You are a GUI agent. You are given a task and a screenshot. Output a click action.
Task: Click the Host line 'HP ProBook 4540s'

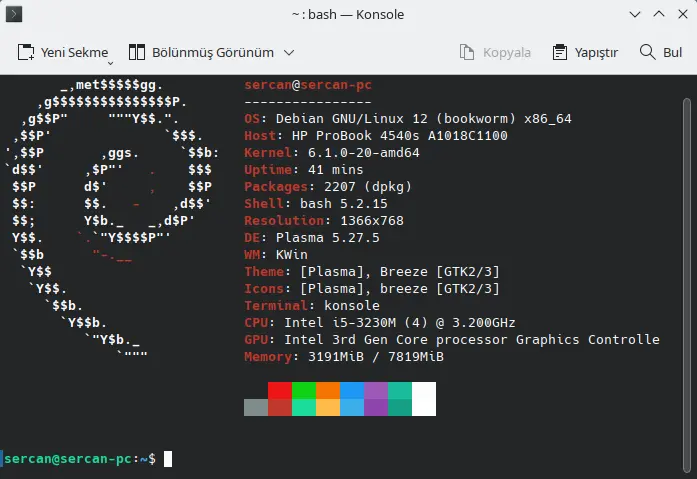coord(356,136)
